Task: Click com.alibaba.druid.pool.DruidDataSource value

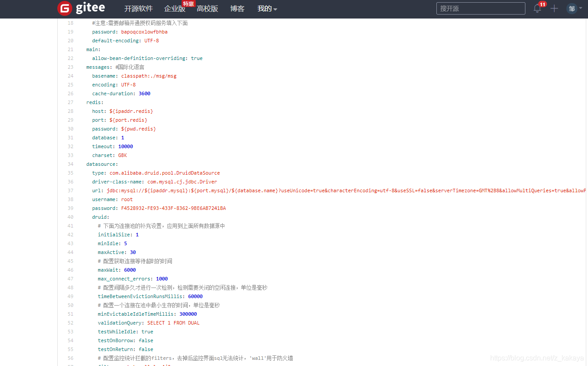Action: click(x=164, y=173)
